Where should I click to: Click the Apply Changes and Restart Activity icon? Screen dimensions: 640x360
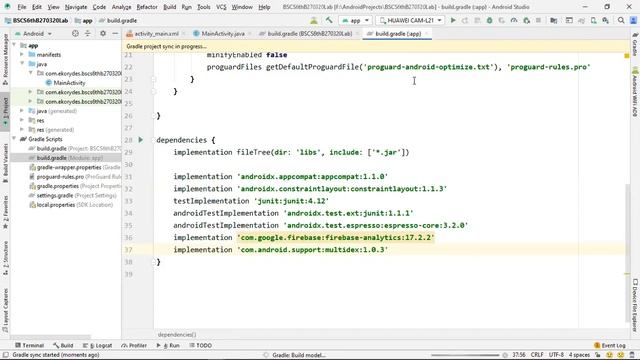(x=465, y=20)
